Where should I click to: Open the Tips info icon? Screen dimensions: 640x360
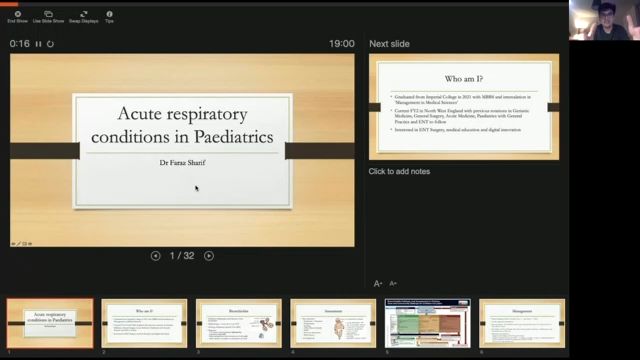(x=109, y=14)
